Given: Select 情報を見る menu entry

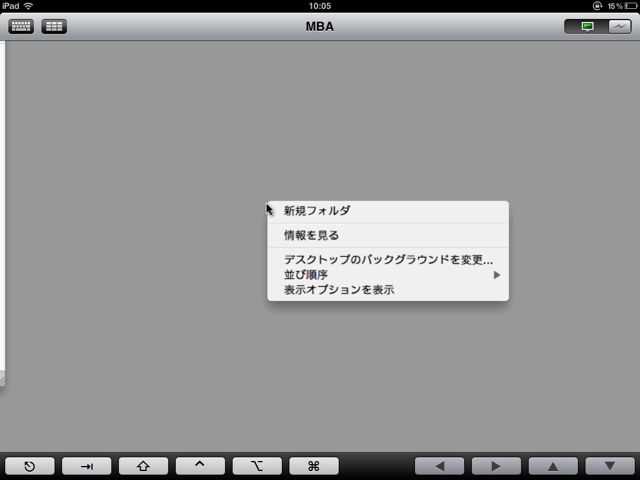Looking at the screenshot, I should (x=388, y=235).
